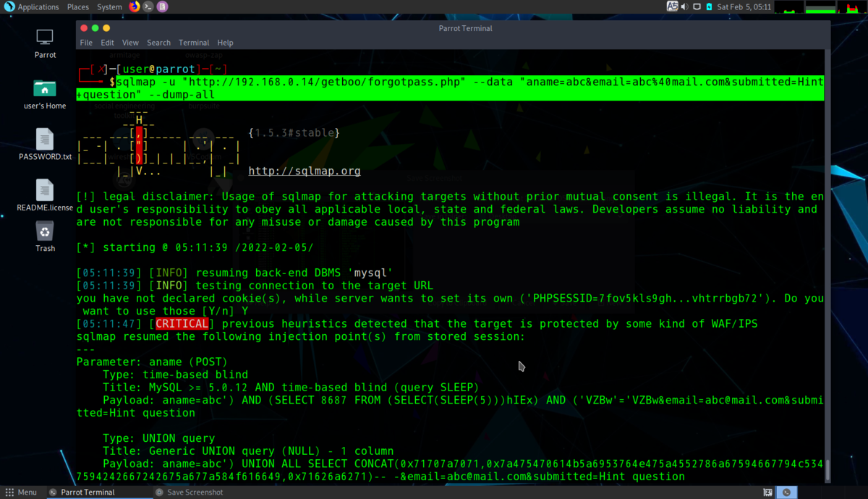
Task: Maximize the Parrot Terminal with green button
Action: point(95,28)
